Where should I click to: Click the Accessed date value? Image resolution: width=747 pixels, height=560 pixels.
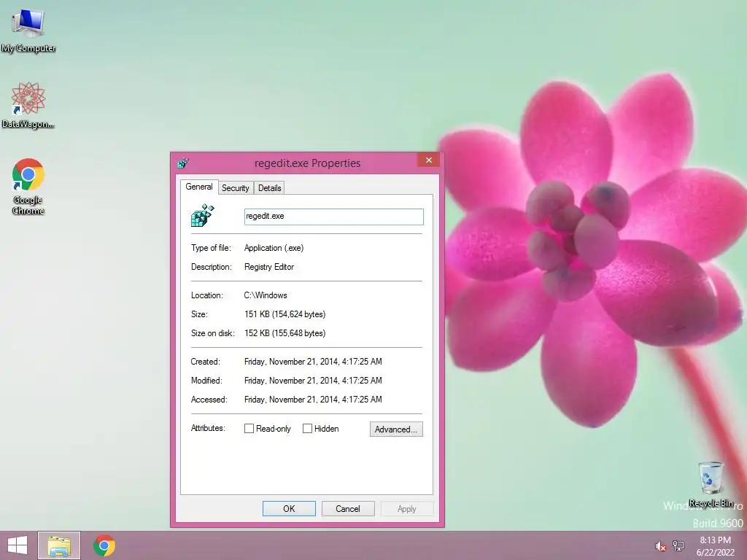tap(313, 400)
